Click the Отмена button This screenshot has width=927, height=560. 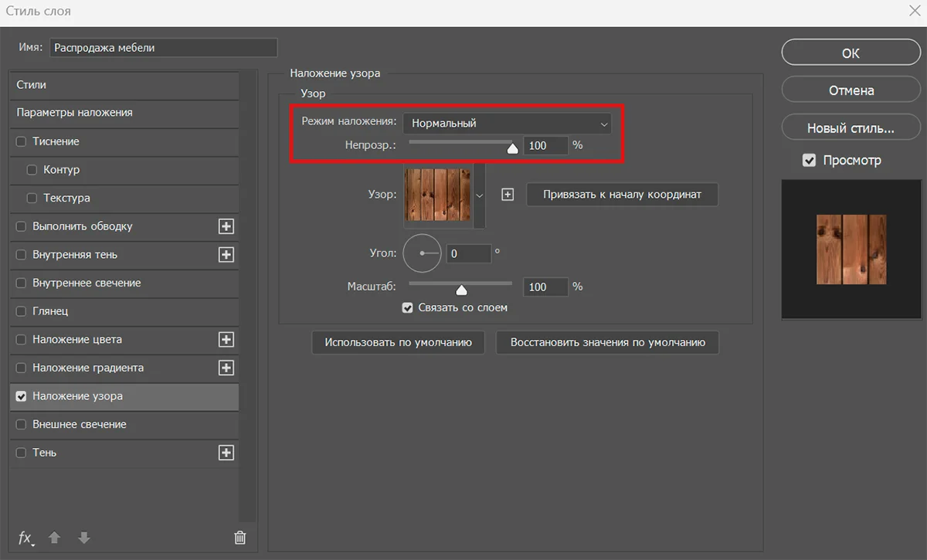pos(851,90)
